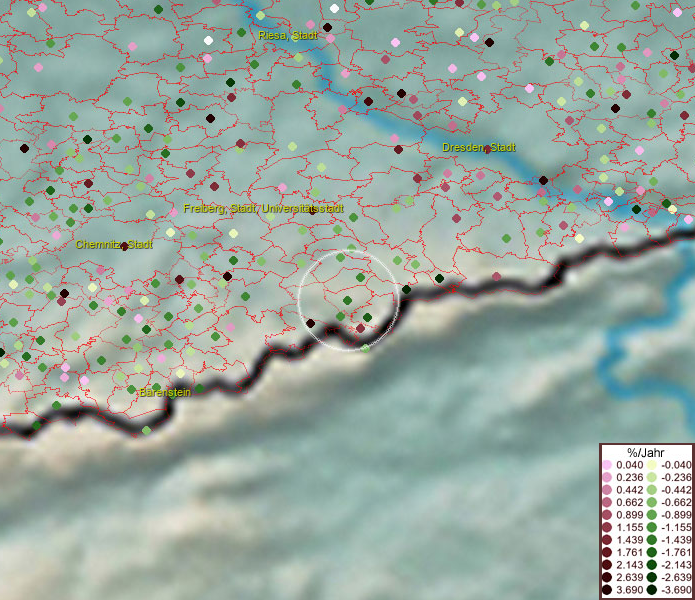The image size is (695, 600).
Task: Pick the 0.040 light pink legend swatch
Action: 607,466
